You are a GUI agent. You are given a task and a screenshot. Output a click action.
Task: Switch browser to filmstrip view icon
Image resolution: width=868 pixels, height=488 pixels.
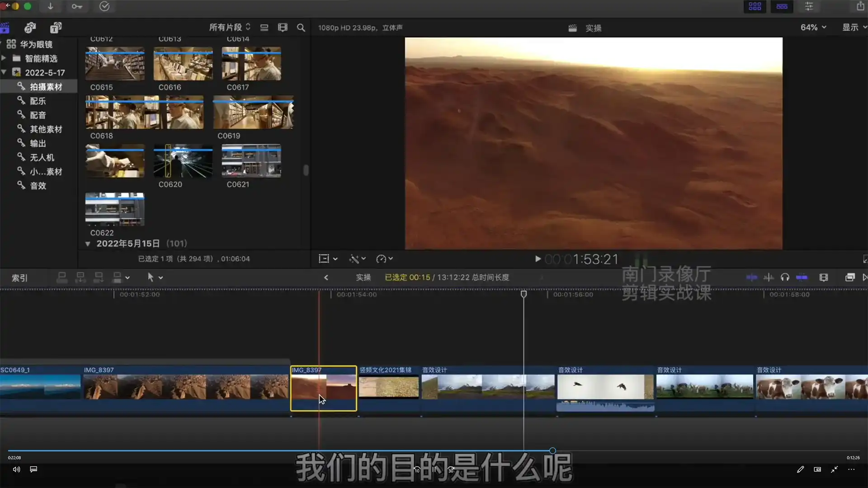(x=283, y=27)
